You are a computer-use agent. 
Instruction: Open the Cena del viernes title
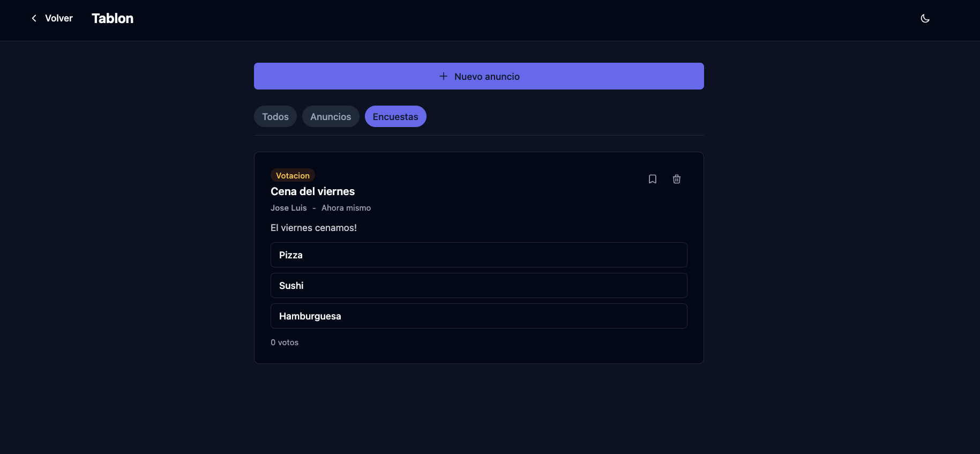[x=312, y=191]
